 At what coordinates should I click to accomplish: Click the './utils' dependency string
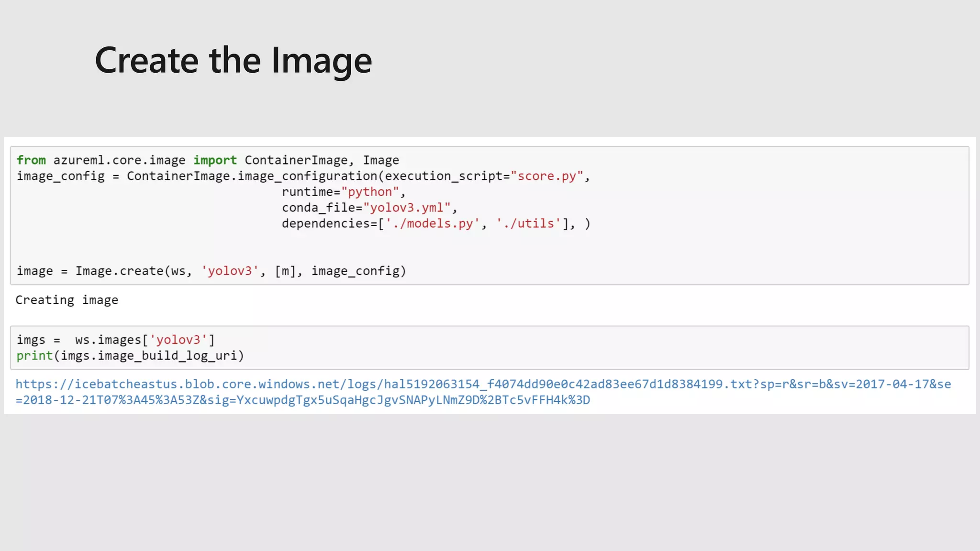pos(528,223)
